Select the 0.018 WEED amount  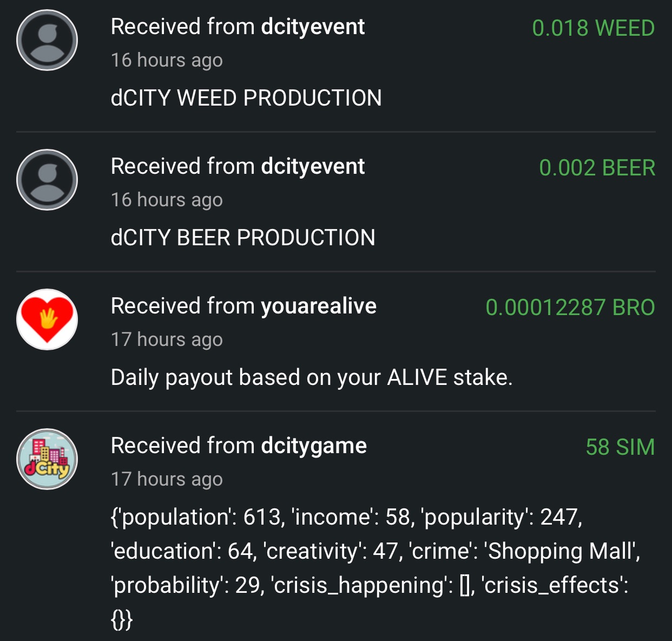[594, 28]
